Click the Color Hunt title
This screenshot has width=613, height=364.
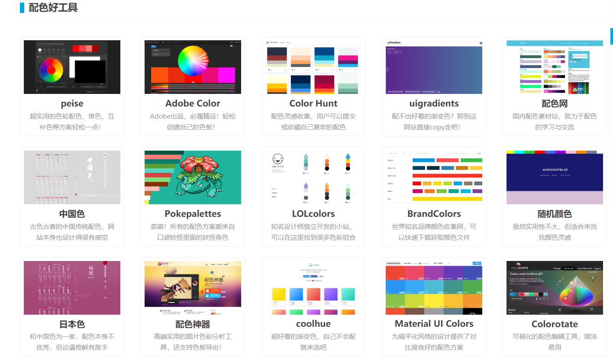click(x=313, y=103)
